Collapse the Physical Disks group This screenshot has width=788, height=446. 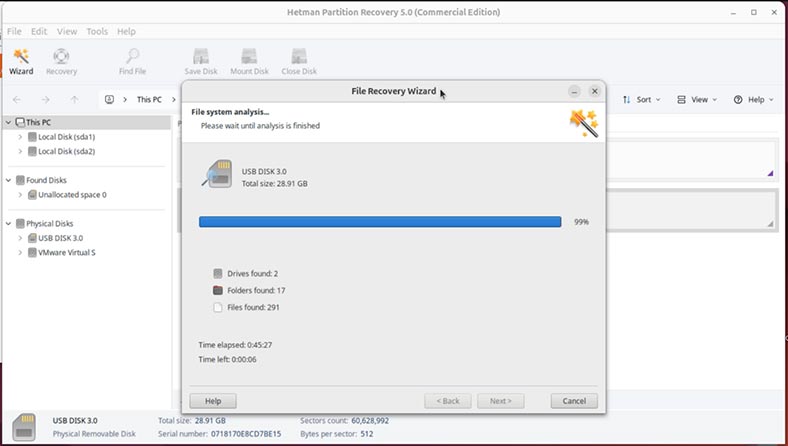tap(9, 224)
